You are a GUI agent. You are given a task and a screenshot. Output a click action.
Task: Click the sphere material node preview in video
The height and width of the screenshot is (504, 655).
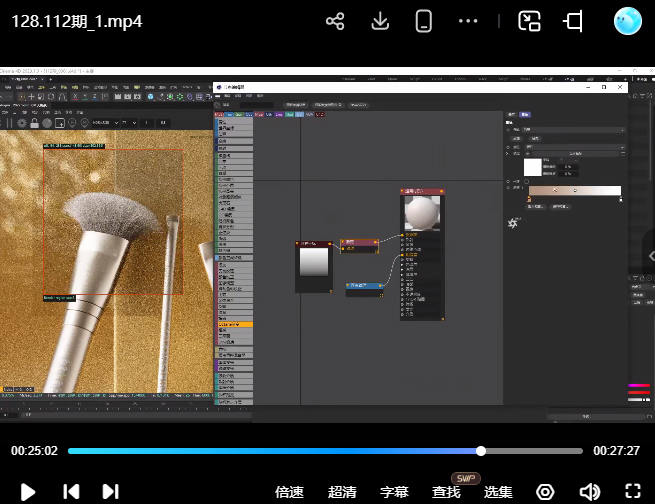pos(421,212)
